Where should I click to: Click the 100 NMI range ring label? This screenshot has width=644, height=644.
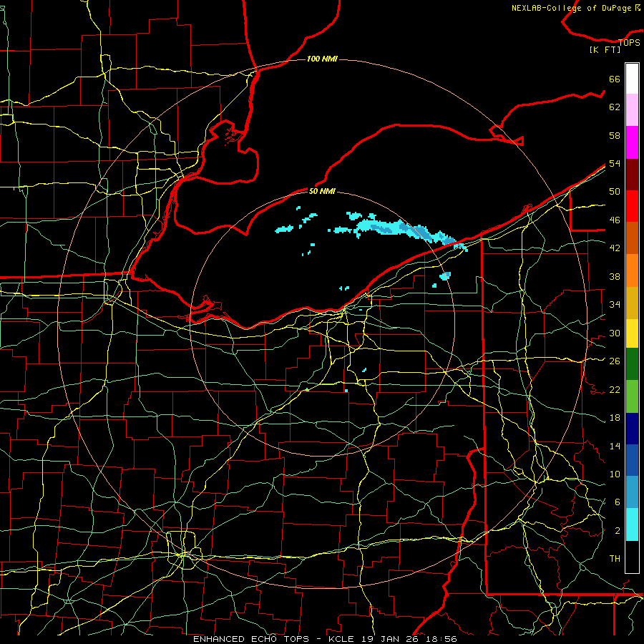click(322, 59)
